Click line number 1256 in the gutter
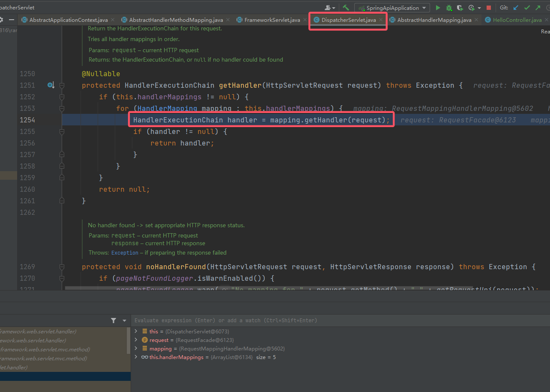This screenshot has width=550, height=392. pos(27,143)
